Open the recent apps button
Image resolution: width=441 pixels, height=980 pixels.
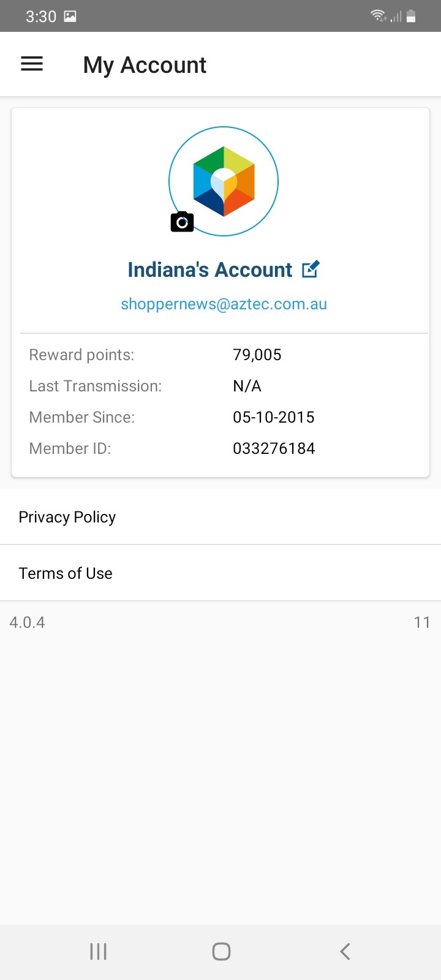pyautogui.click(x=98, y=951)
